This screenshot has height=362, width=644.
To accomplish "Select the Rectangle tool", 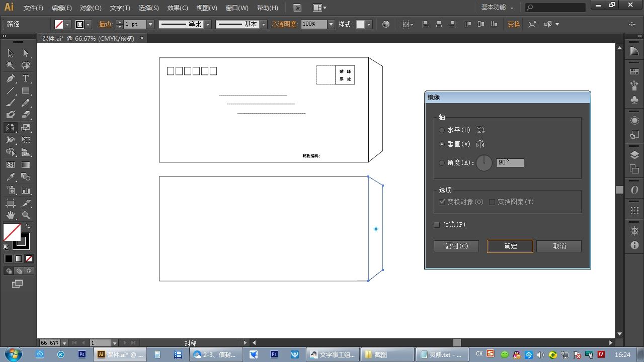I will coord(26,91).
